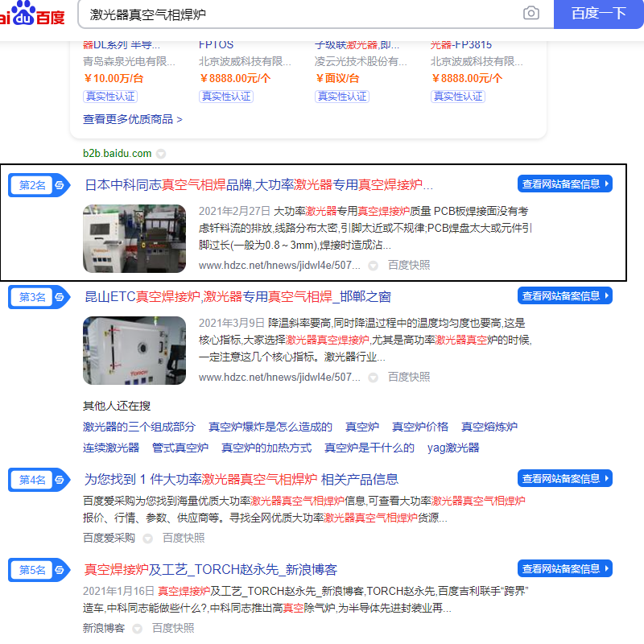Viewport: 644px width, 644px height.
Task: Click 查看网站备案信息 for 第2名 result
Action: coord(565,184)
